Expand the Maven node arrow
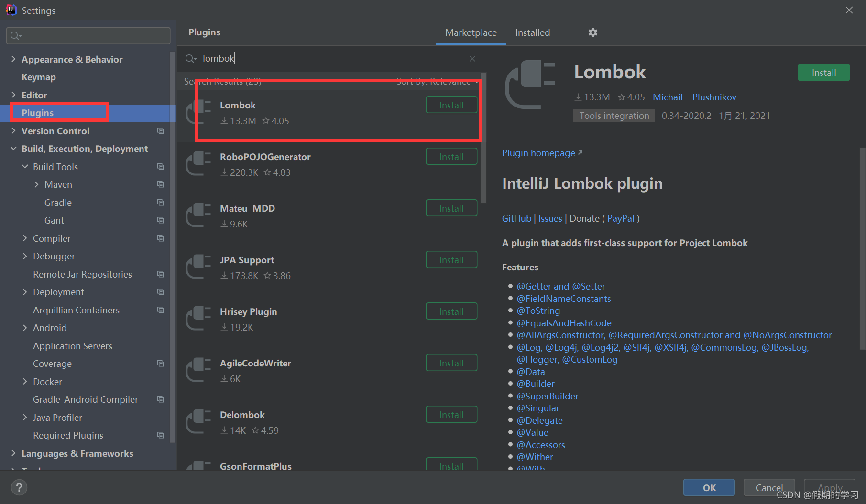The width and height of the screenshot is (866, 504). 36,184
